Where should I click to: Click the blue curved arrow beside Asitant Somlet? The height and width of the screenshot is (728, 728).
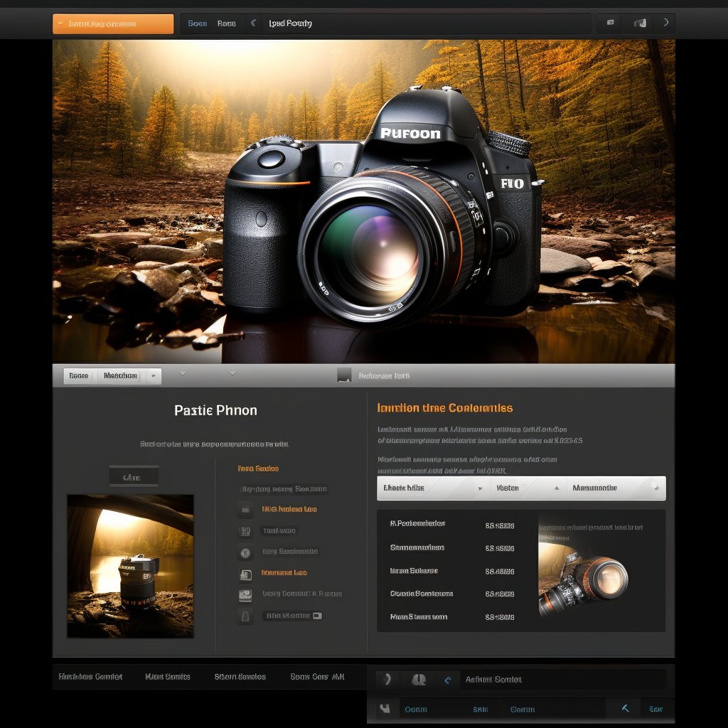click(447, 680)
